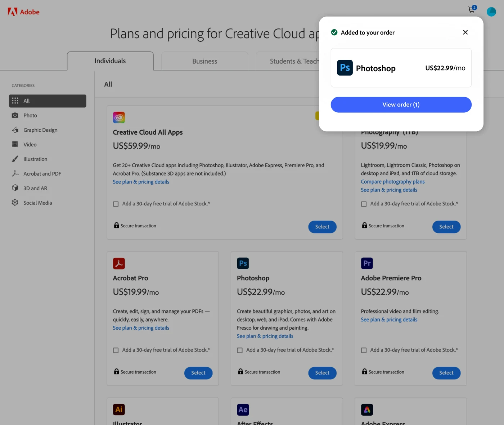Select the Creative Cloud All Apps plan

322,227
